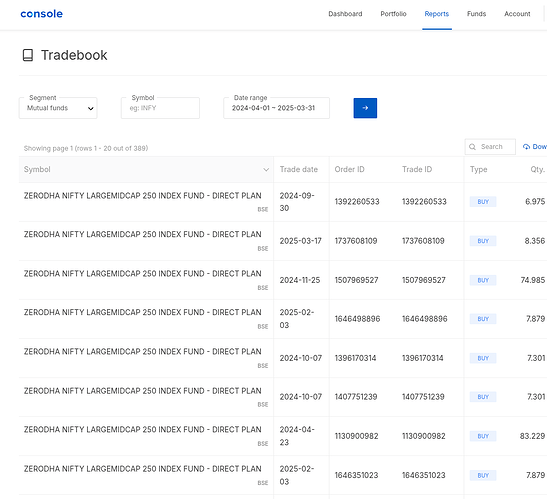Sort by Order ID column header
Viewport: 547px width, 499px height.
[x=349, y=170]
